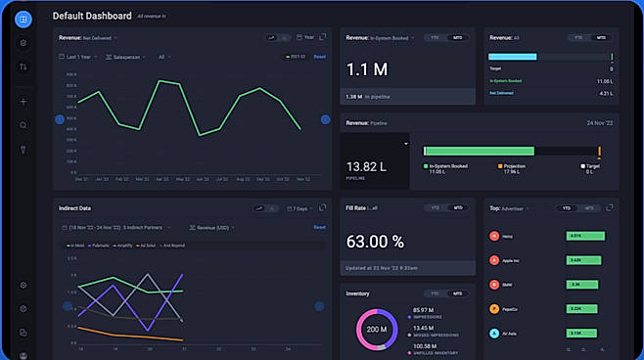Open the Last 1 Year date dropdown
This screenshot has height=360, width=644.
pos(78,57)
